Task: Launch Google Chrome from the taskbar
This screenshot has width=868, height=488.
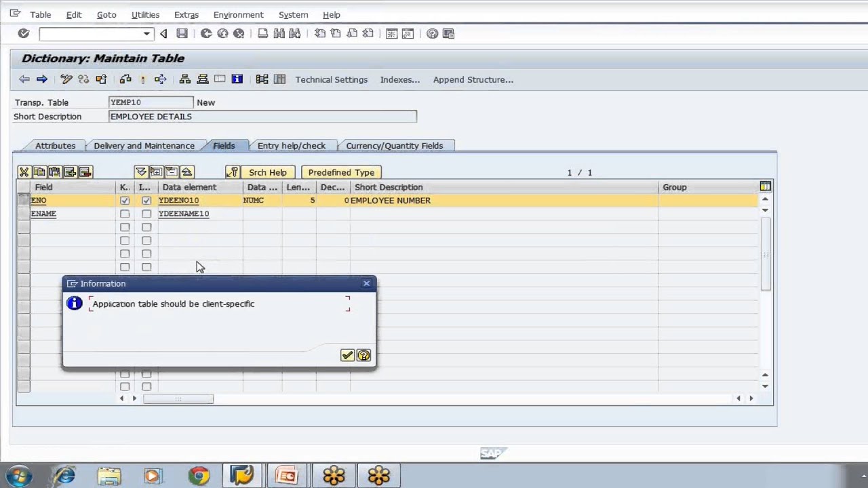Action: [199, 475]
